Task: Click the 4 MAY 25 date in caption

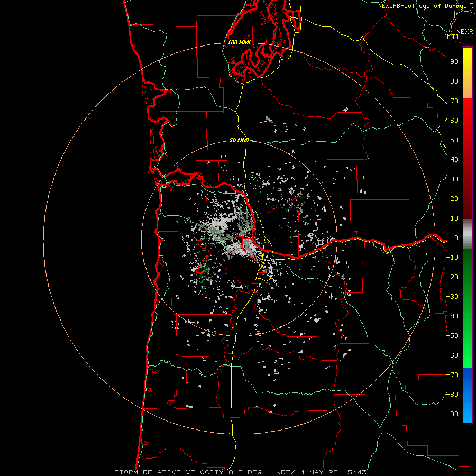Action: pyautogui.click(x=319, y=472)
